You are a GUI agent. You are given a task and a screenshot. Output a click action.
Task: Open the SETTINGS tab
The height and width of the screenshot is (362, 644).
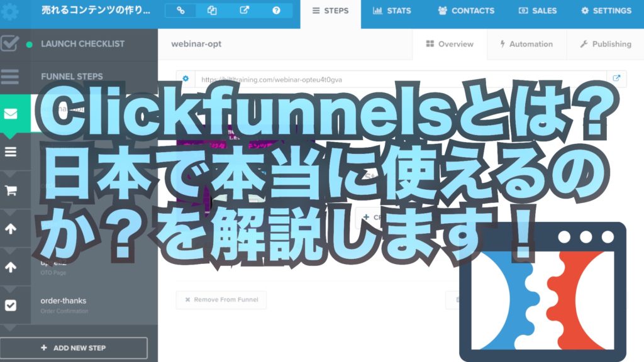click(x=606, y=11)
